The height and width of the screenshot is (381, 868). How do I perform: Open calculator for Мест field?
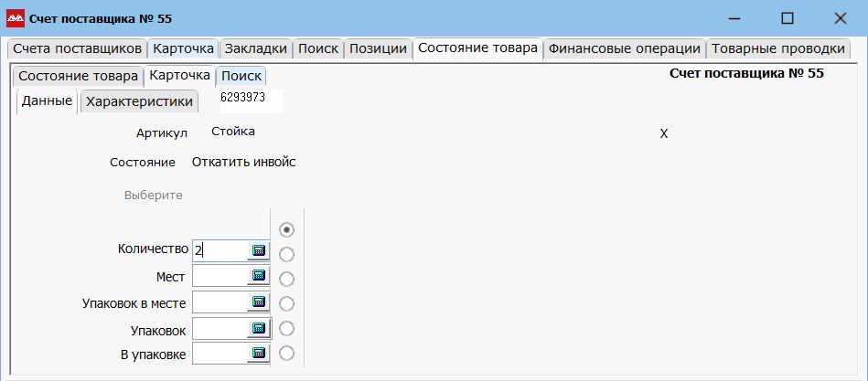258,275
